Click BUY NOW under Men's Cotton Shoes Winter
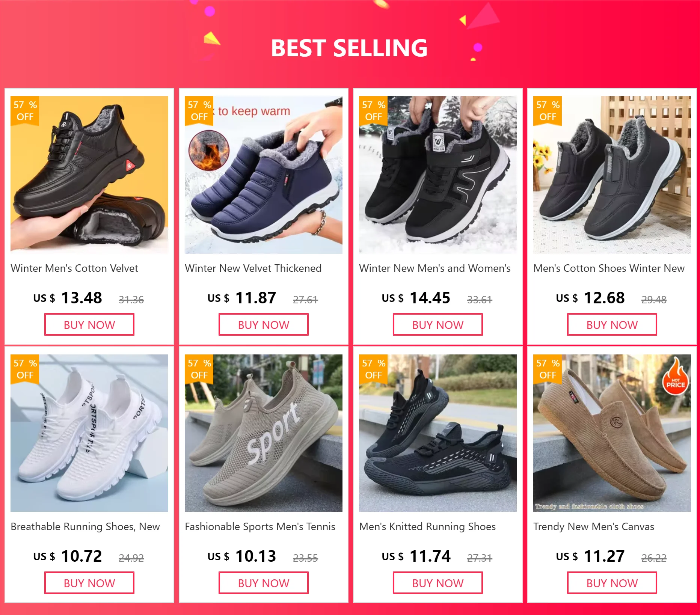Viewport: 700px width, 615px height. (x=612, y=325)
